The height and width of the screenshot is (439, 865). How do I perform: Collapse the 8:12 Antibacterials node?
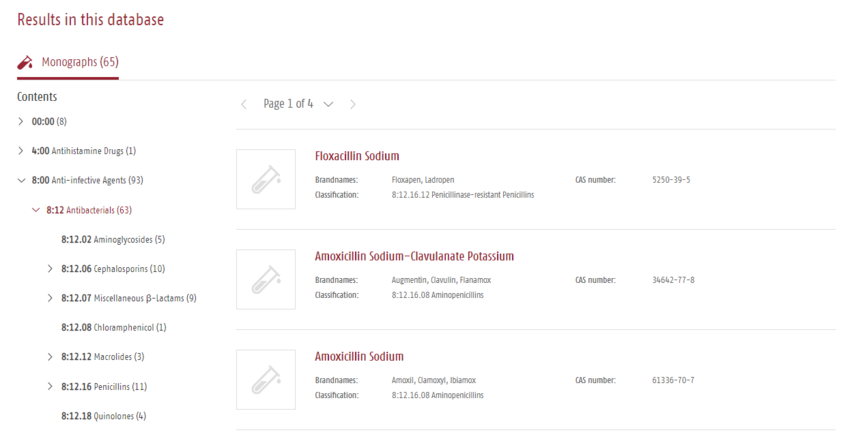point(36,210)
